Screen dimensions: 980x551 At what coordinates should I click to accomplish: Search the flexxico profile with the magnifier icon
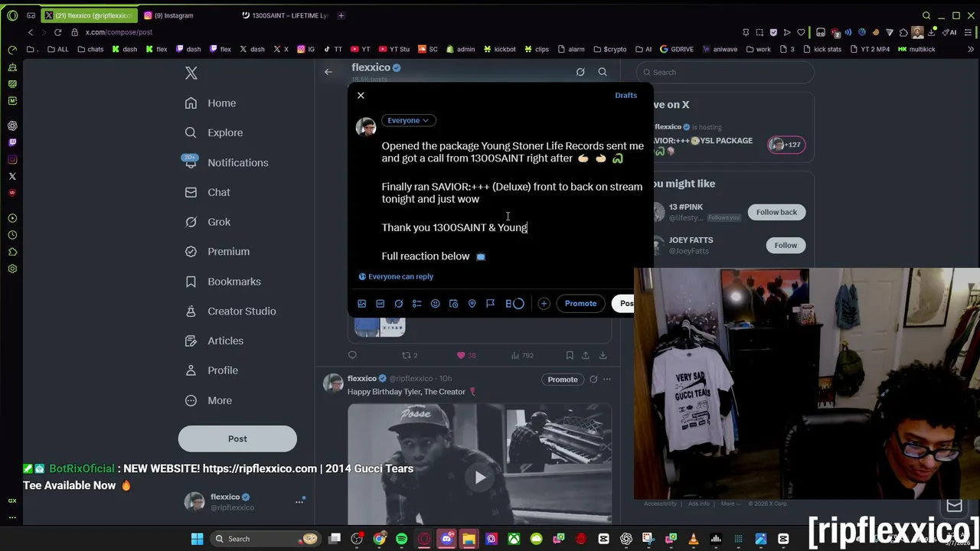[603, 72]
